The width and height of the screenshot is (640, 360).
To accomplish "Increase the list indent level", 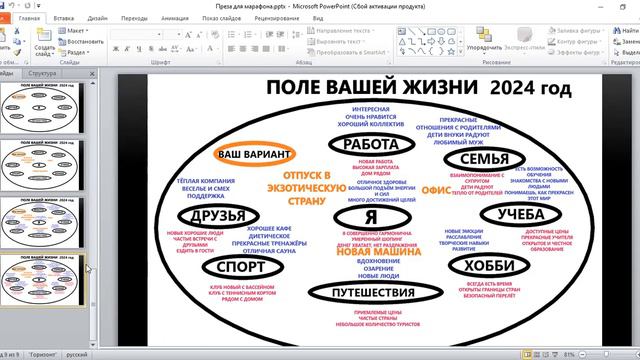I will tap(280, 35).
